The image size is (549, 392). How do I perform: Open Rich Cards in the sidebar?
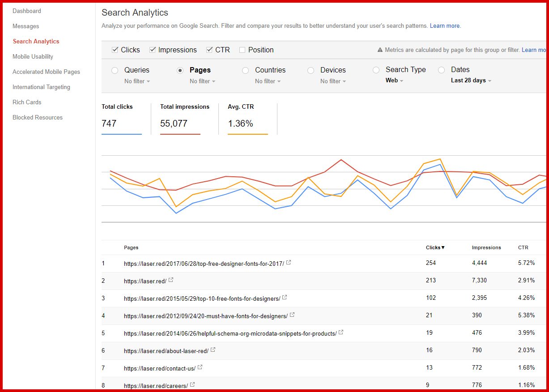coord(27,102)
